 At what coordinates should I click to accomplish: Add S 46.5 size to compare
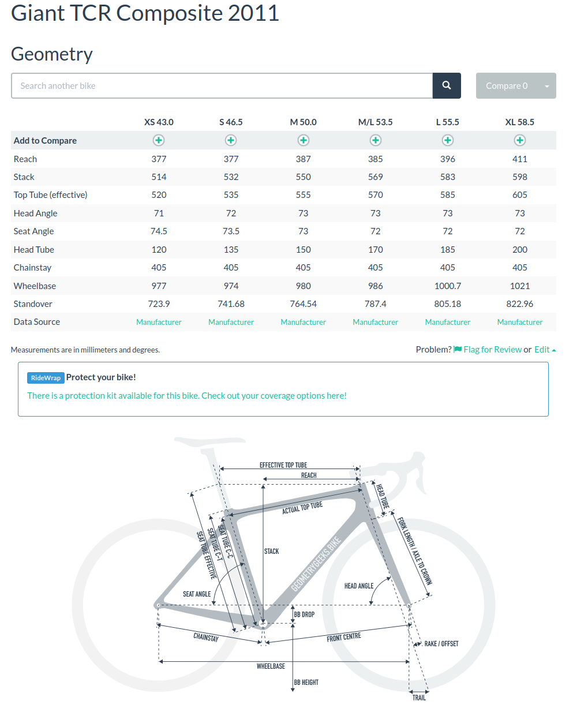coord(231,140)
